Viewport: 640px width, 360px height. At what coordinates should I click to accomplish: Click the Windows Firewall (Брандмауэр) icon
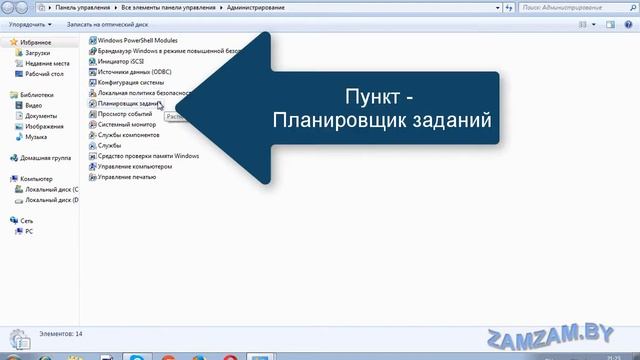point(93,51)
